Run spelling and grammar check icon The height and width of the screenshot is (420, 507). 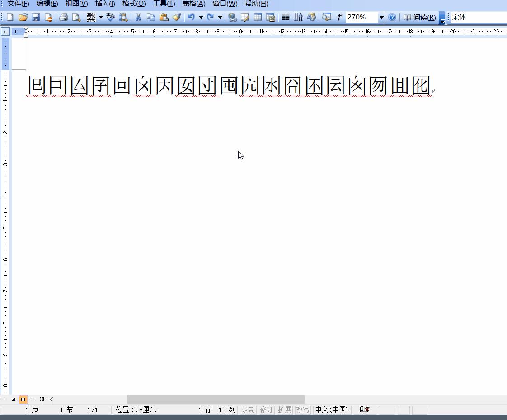tap(111, 17)
